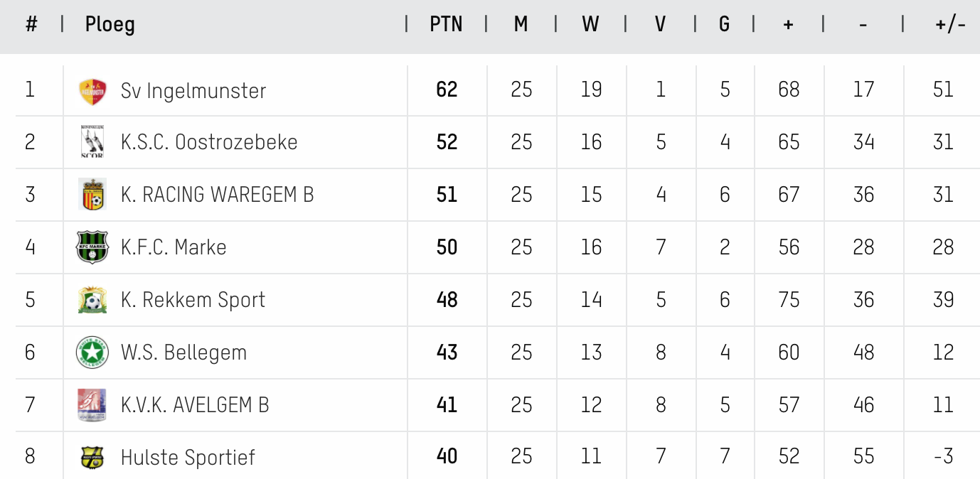Screen dimensions: 980x479
Task: Click the +/- goal difference header
Action: coord(950,25)
